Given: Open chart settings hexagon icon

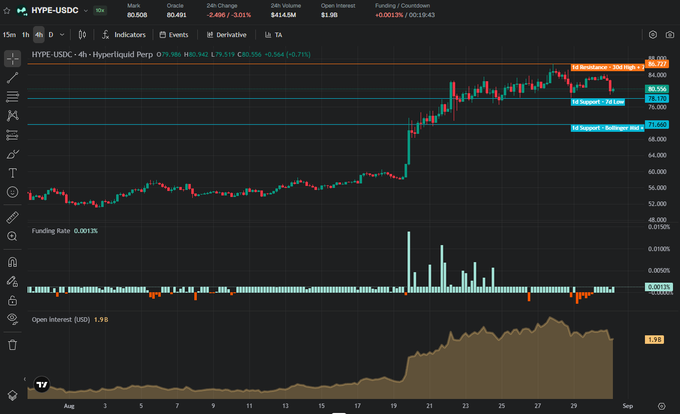Looking at the screenshot, I should click(653, 35).
